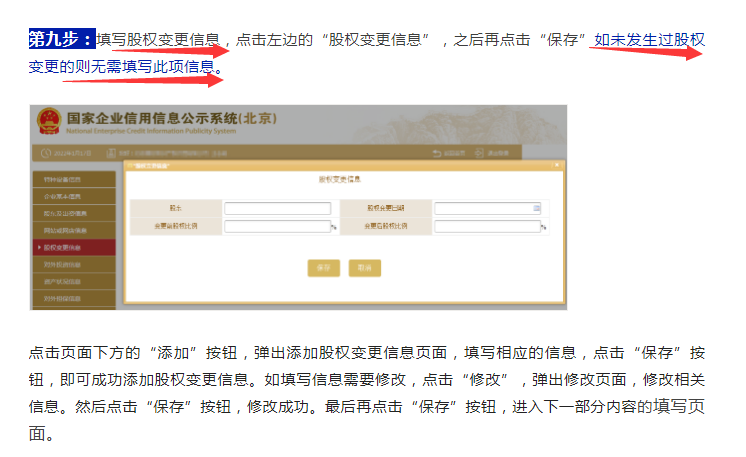Image resolution: width=746 pixels, height=457 pixels.
Task: Click the 变更前股权比例 input field
Action: tap(277, 227)
